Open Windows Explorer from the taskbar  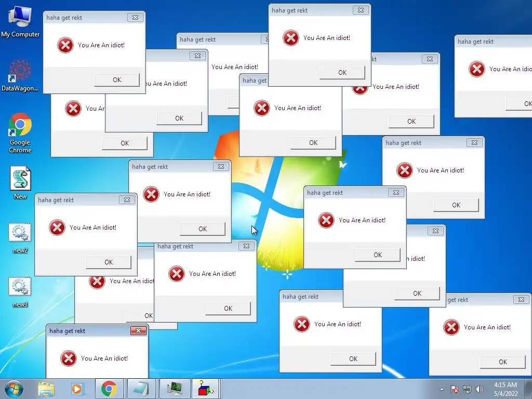[x=46, y=389]
